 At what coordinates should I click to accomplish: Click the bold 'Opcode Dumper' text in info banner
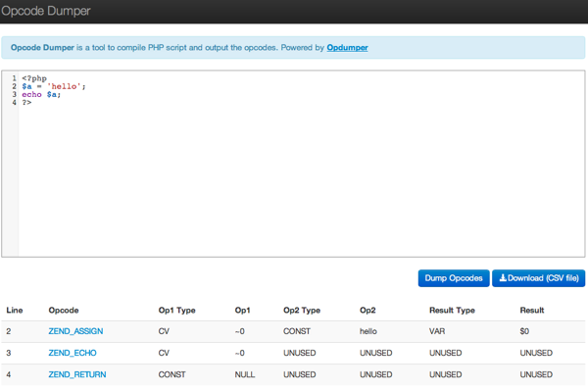tap(42, 48)
